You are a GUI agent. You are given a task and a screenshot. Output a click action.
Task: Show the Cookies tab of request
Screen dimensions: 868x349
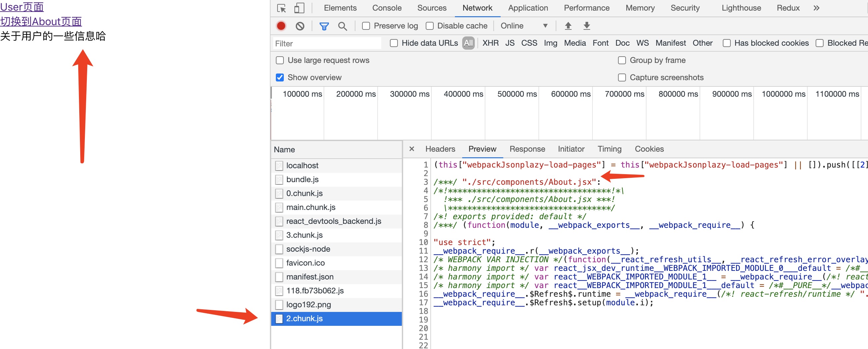[649, 149]
